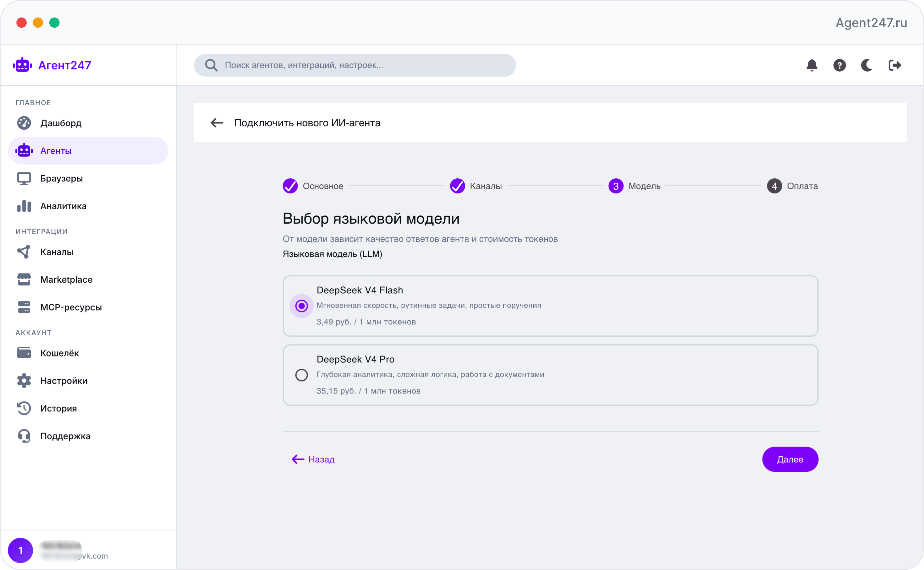
Task: Click the Агент247 robot logo icon
Action: pyautogui.click(x=22, y=65)
